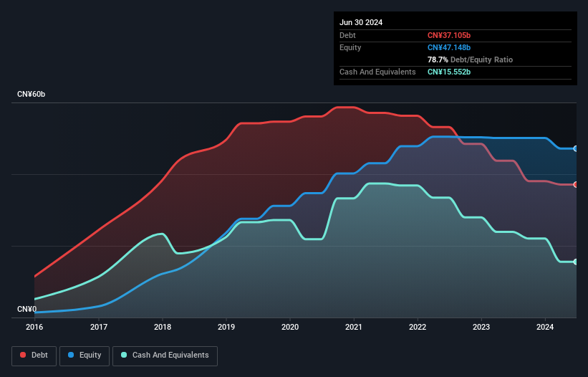Click the 2018 x-axis label
Screen dimensions: 588x377
pos(163,327)
